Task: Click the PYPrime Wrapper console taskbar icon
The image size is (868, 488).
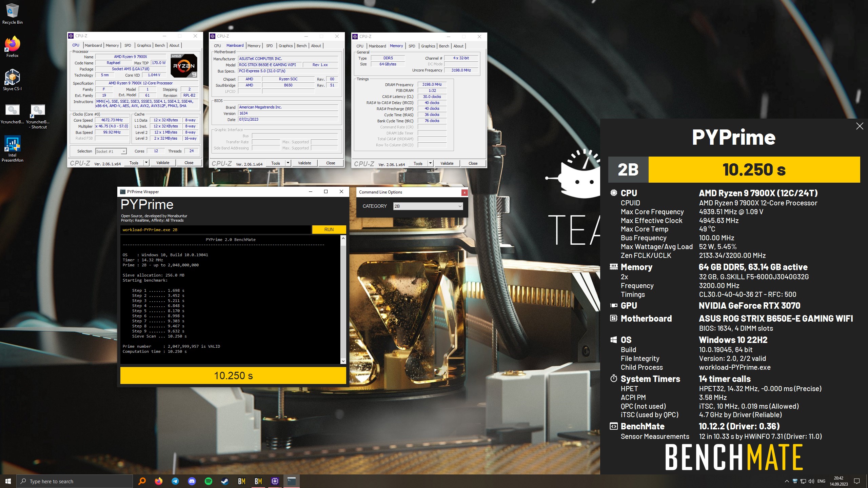Action: [291, 481]
